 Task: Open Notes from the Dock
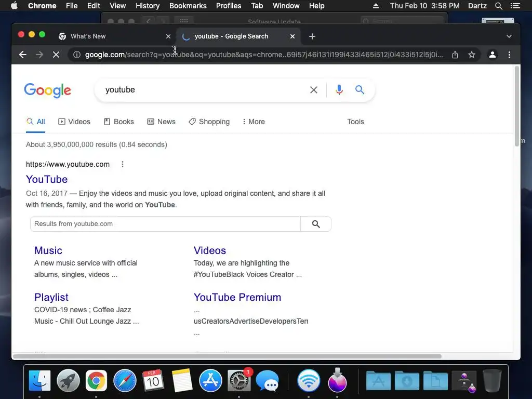click(x=182, y=380)
